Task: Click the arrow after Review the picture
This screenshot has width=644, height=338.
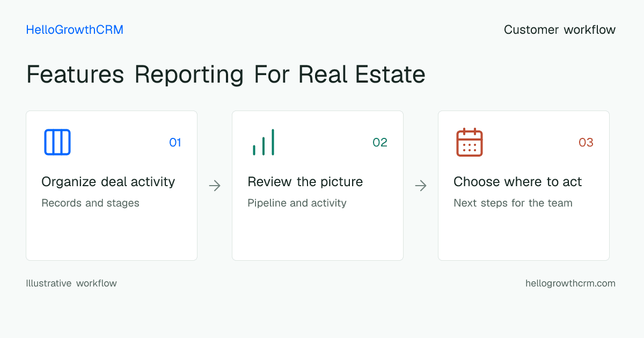Action: point(421,186)
